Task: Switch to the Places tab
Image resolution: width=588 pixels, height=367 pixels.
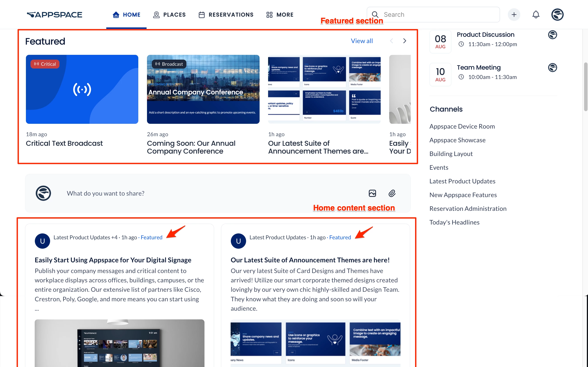Action: click(169, 15)
